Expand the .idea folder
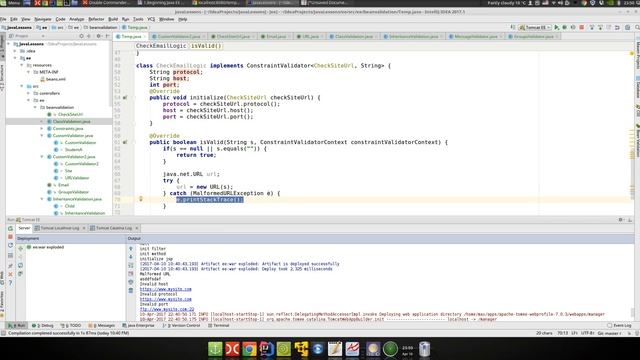The image size is (640, 360). pos(16,51)
